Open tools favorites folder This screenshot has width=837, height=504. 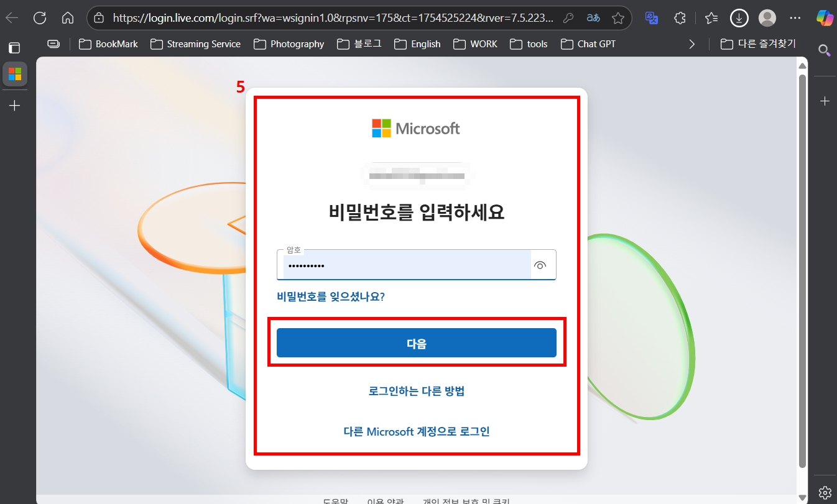coord(529,44)
